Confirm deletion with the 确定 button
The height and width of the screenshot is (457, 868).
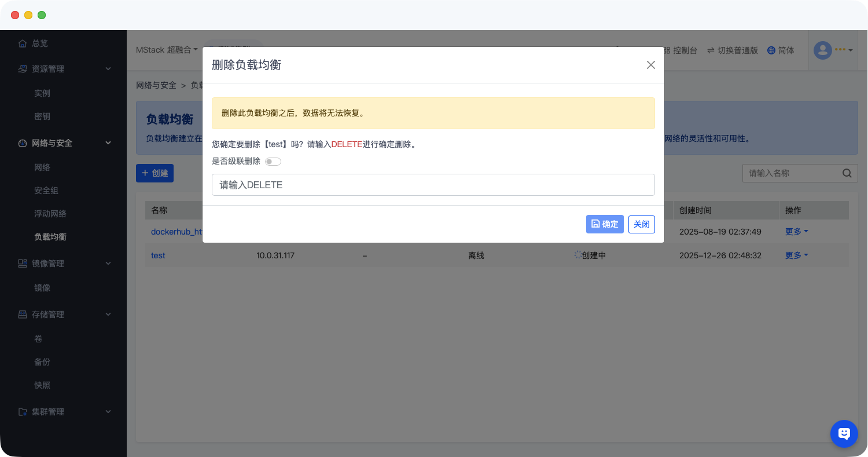click(605, 224)
